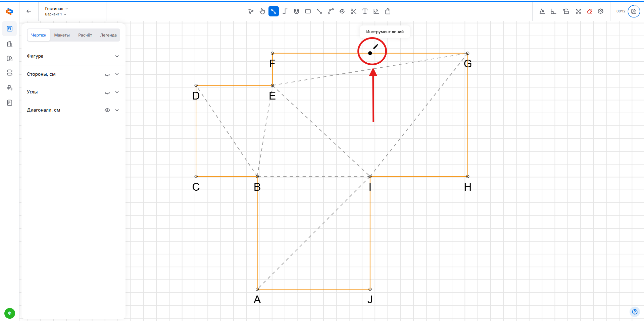Hide diagonals using Диагонали eye icon
Screen dimensions: 644x321
click(107, 110)
